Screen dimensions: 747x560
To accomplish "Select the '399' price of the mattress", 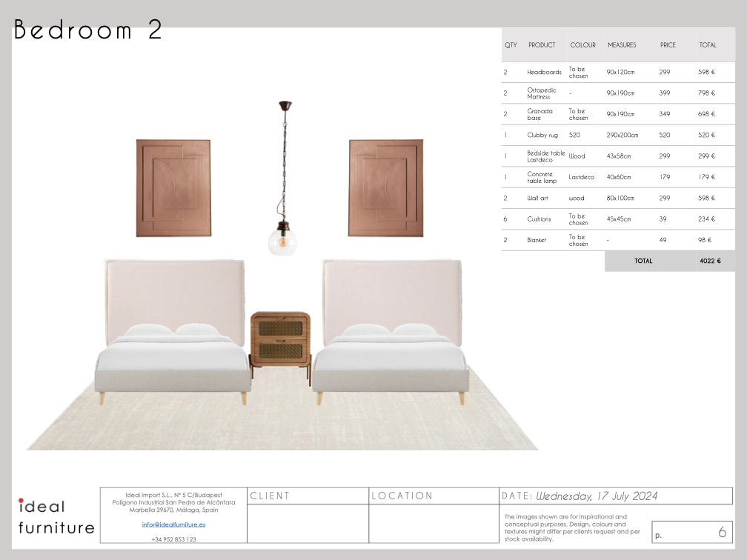I will tap(665, 93).
